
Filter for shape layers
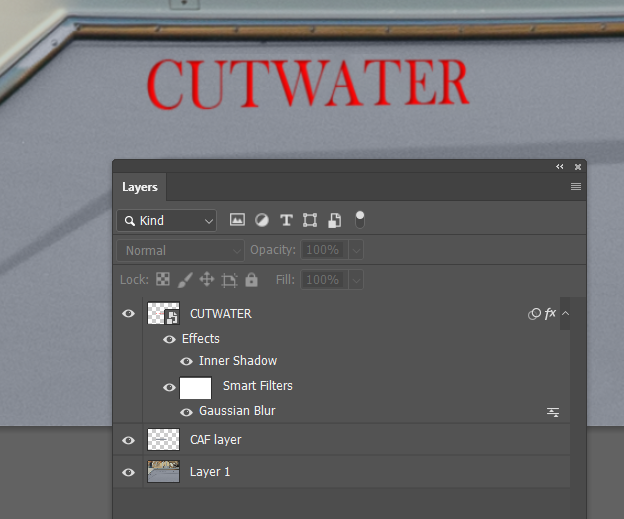tap(310, 220)
